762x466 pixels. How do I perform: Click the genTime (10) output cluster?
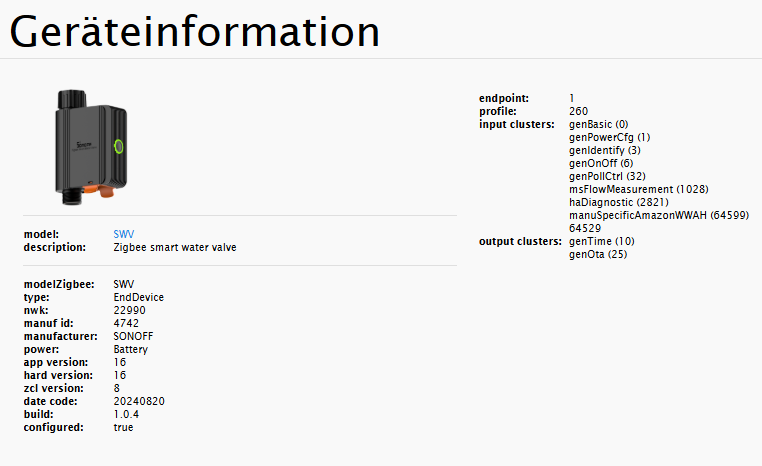(x=601, y=241)
